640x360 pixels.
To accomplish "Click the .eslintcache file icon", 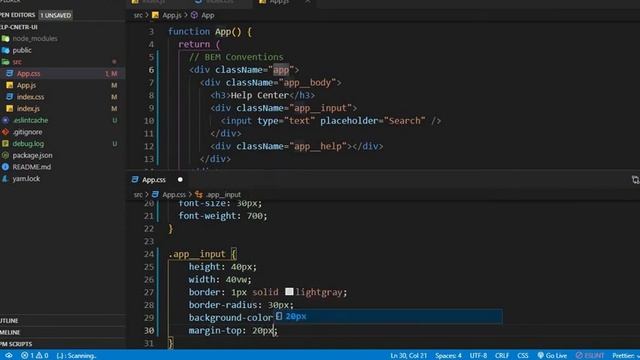I will 5,120.
